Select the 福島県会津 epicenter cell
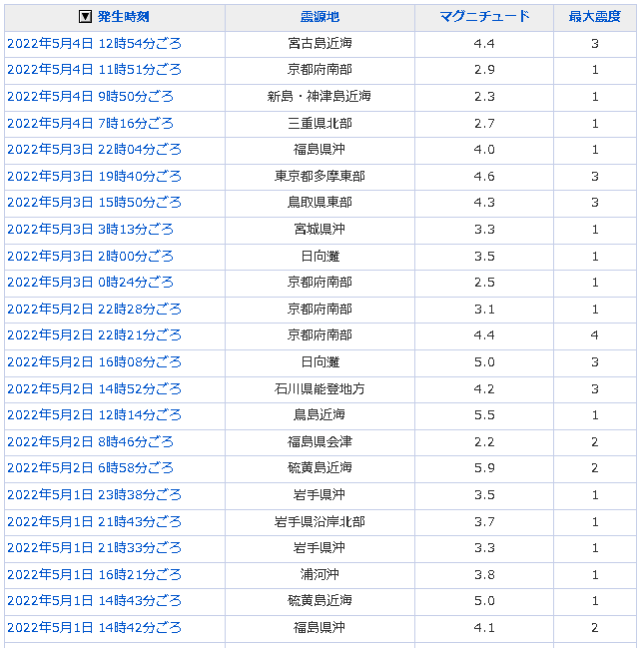Screen dimensions: 644x648 tap(320, 441)
